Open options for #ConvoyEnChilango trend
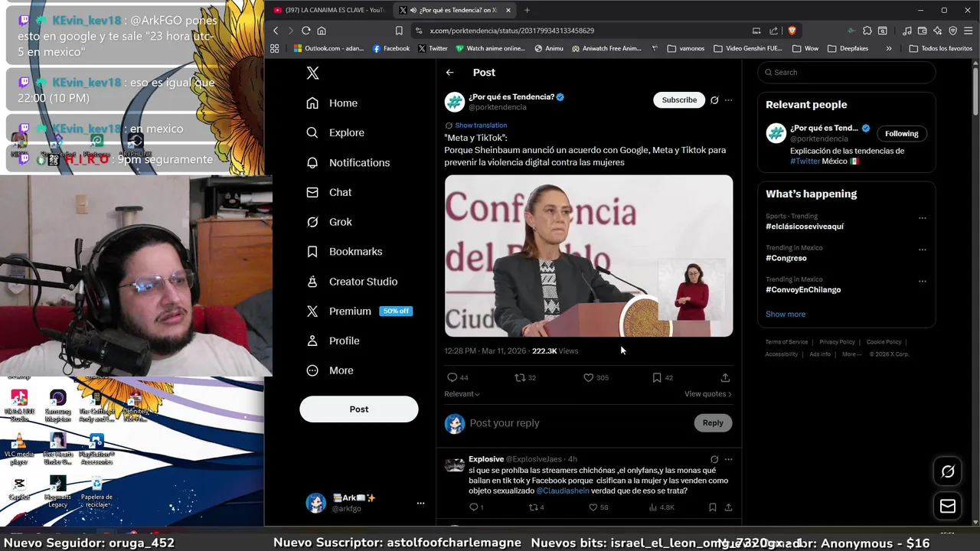The height and width of the screenshot is (551, 980). (x=922, y=282)
